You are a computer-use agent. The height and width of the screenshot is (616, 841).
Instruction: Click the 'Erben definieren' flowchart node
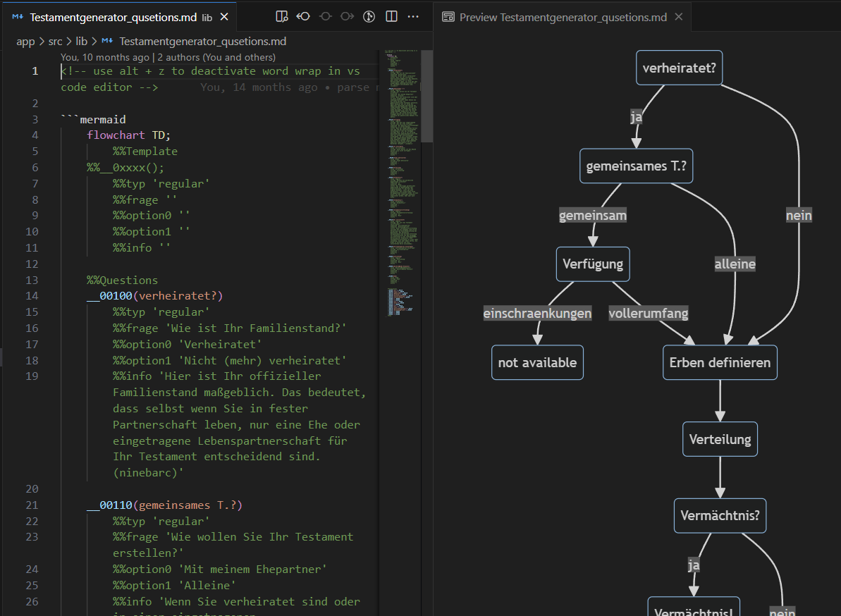coord(720,363)
